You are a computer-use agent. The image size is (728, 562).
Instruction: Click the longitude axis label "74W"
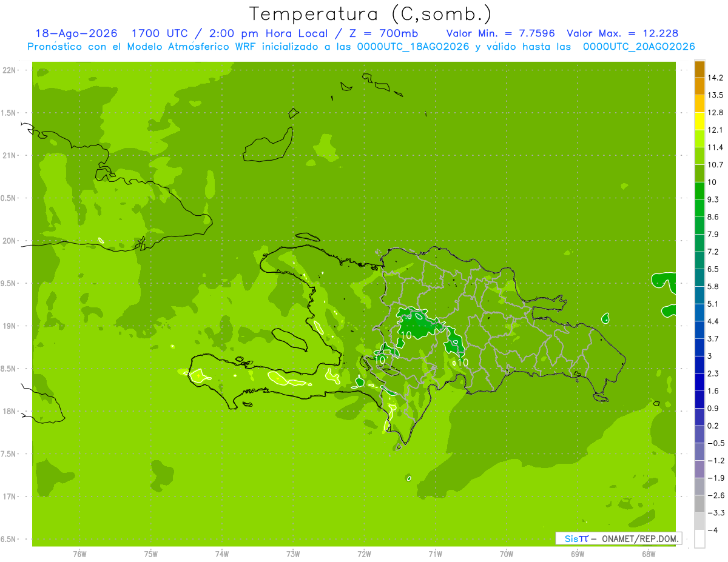point(222,554)
